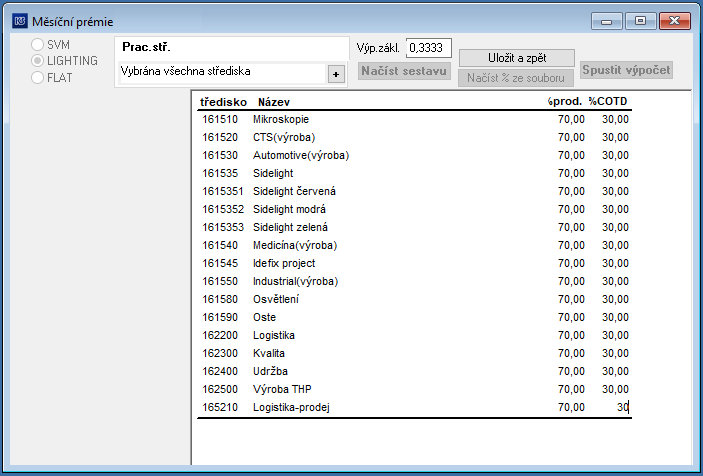The height and width of the screenshot is (476, 703).
Task: Click the Název column header
Action: coord(274,102)
